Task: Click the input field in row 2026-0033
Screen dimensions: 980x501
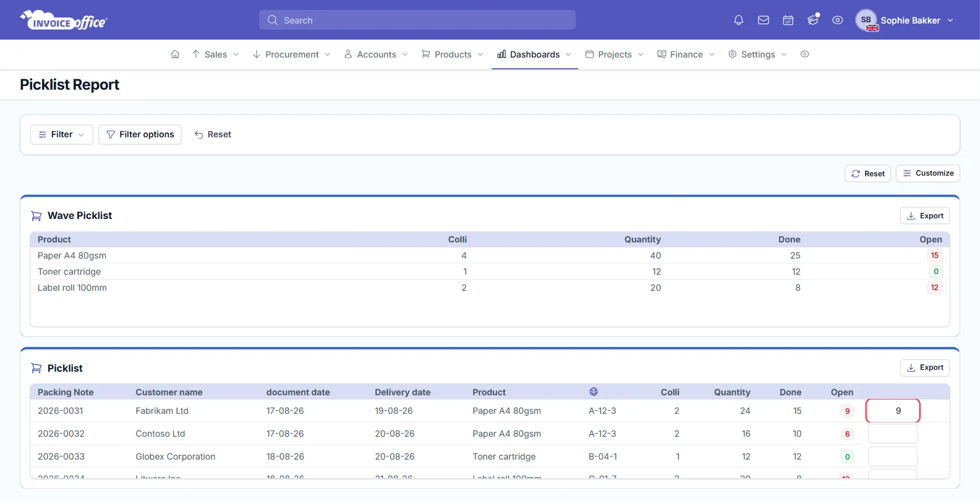Action: [893, 456]
